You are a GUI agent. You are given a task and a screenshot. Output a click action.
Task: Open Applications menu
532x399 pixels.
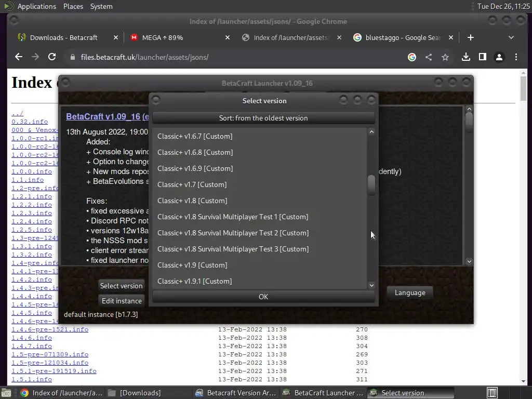coord(37,6)
